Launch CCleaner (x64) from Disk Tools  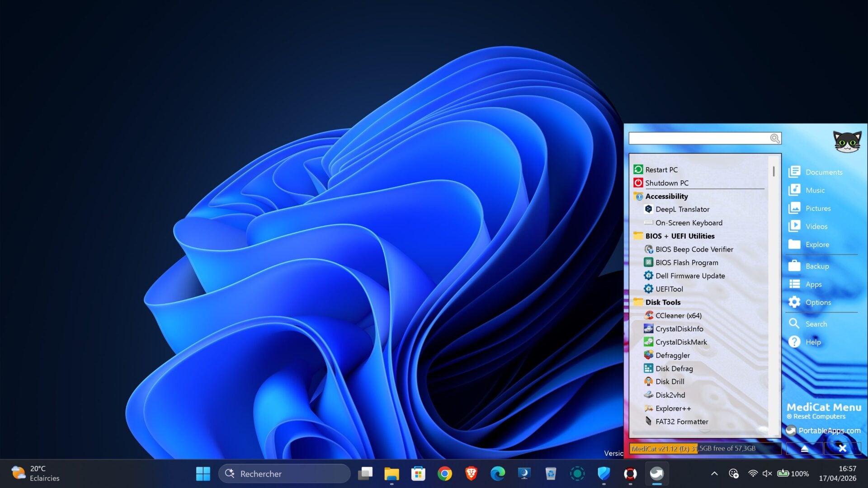(x=678, y=315)
